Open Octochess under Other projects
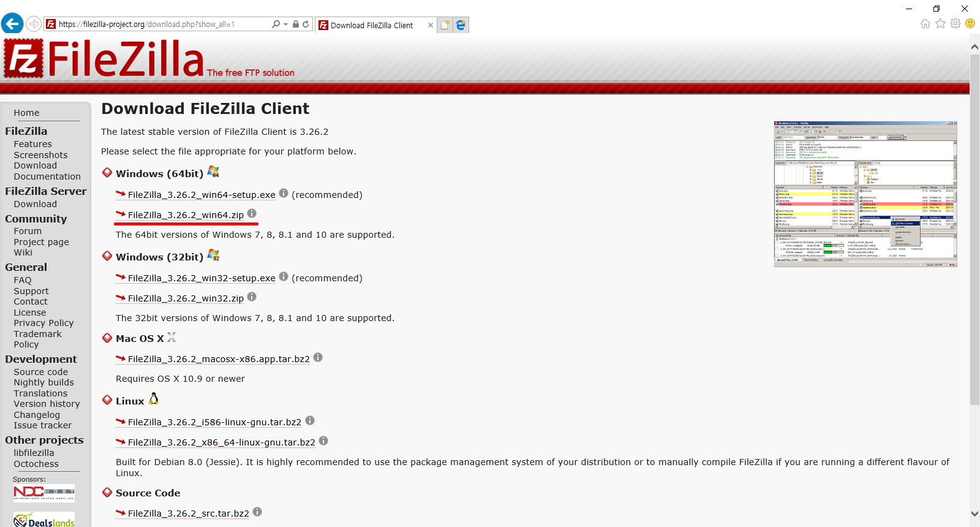Screen dimensions: 980x527 click(x=36, y=464)
